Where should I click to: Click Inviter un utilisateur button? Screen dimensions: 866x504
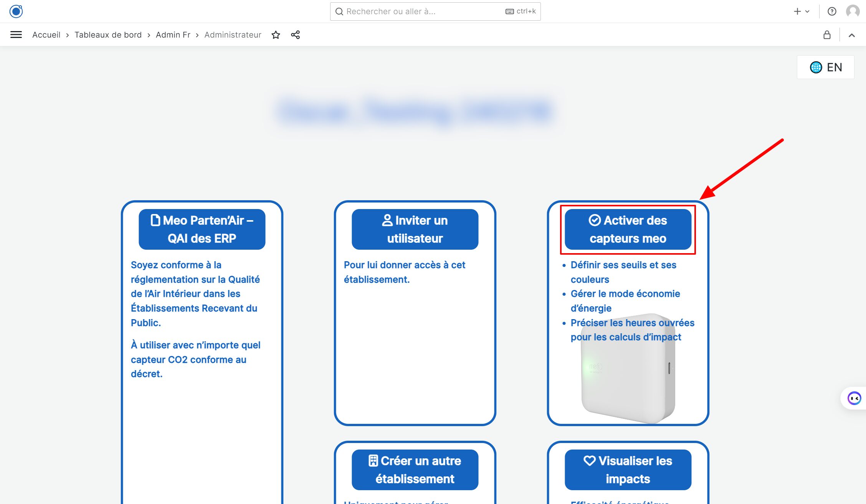(x=415, y=229)
